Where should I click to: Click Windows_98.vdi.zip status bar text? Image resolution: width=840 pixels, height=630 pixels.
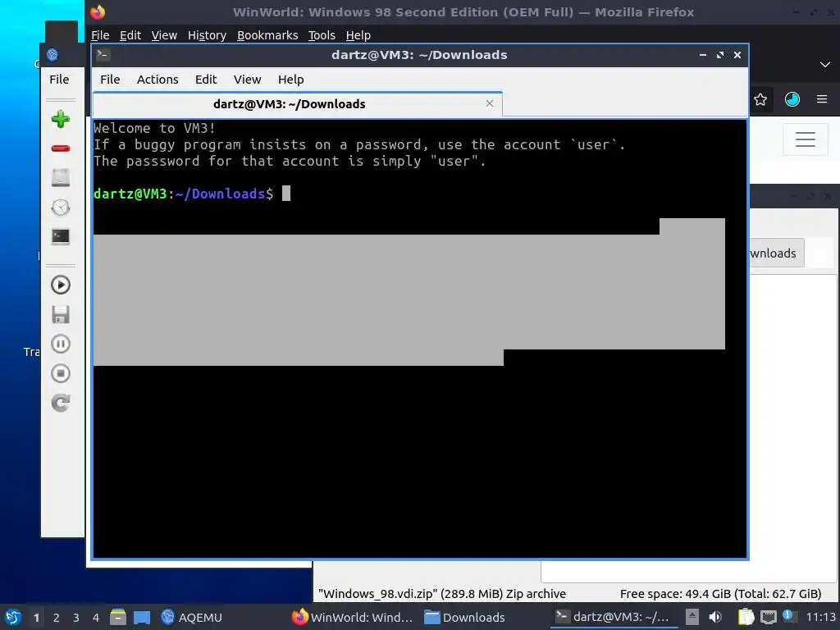point(442,594)
